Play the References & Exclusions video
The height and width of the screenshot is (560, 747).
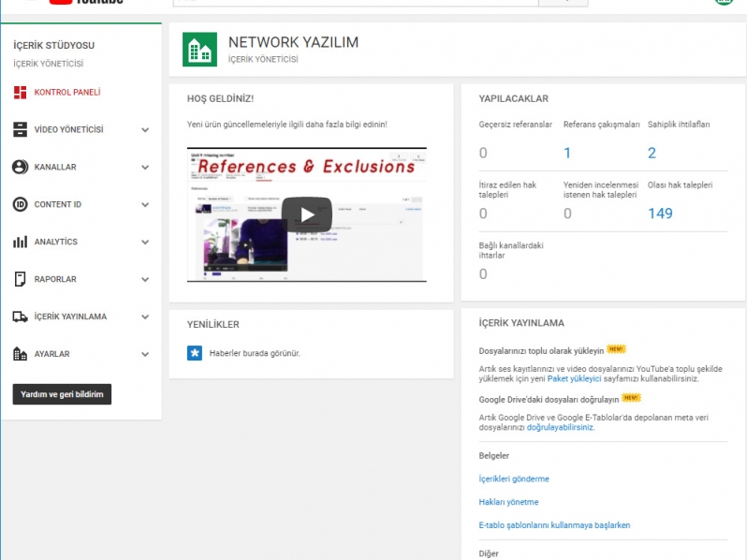pyautogui.click(x=307, y=214)
